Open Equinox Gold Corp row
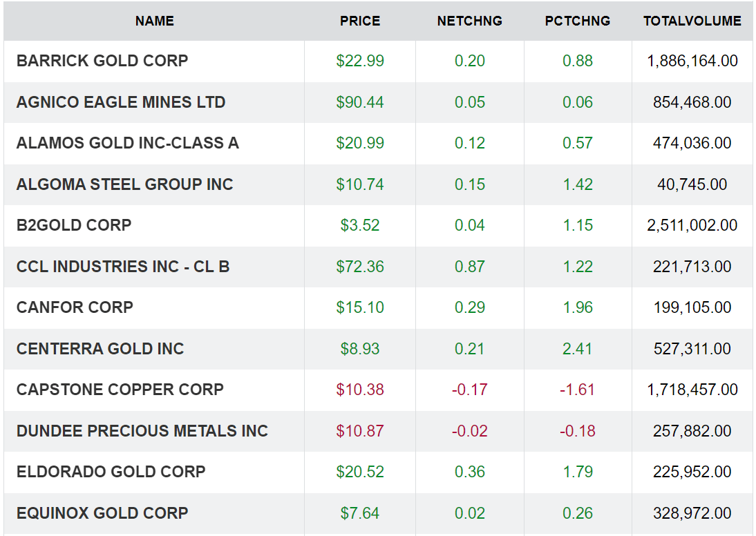 pyautogui.click(x=102, y=513)
